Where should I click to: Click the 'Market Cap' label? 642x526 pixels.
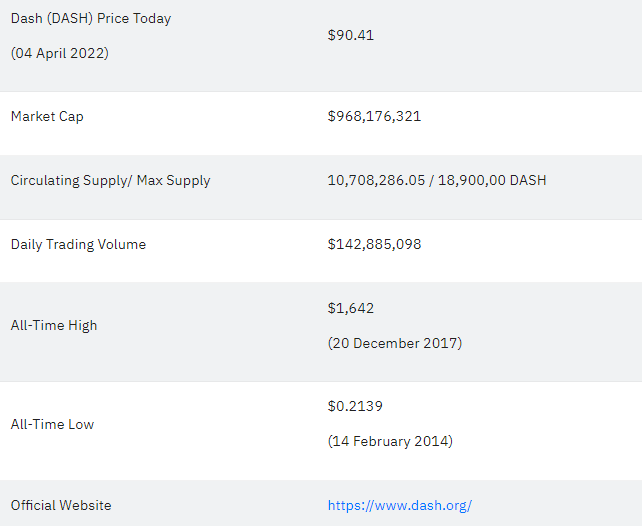pos(47,117)
